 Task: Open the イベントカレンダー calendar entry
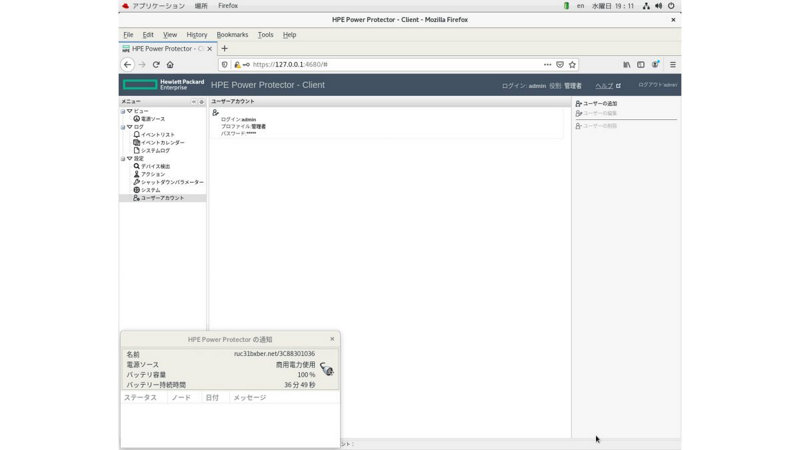coord(162,142)
